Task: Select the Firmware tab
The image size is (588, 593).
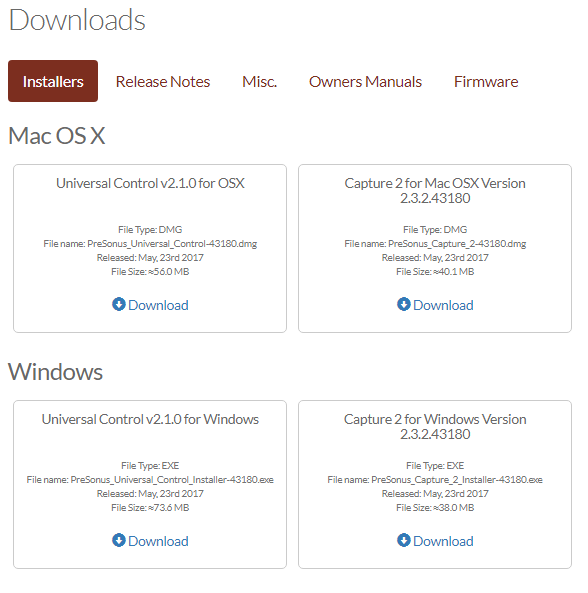Action: [x=486, y=82]
